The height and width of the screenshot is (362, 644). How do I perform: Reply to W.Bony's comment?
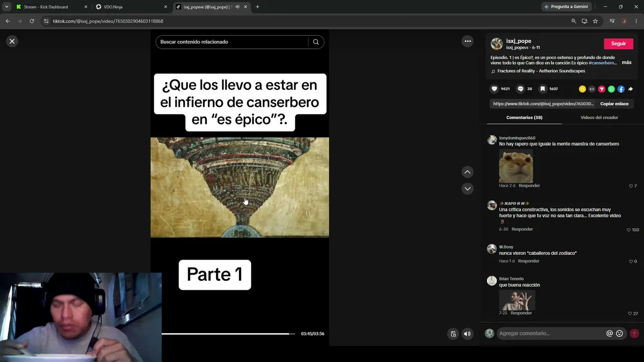[529, 261]
